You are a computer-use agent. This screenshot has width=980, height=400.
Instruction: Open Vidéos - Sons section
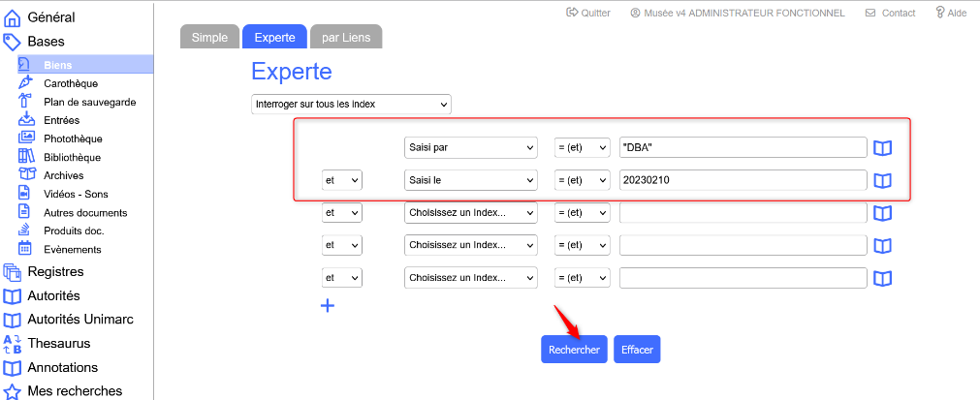click(76, 194)
